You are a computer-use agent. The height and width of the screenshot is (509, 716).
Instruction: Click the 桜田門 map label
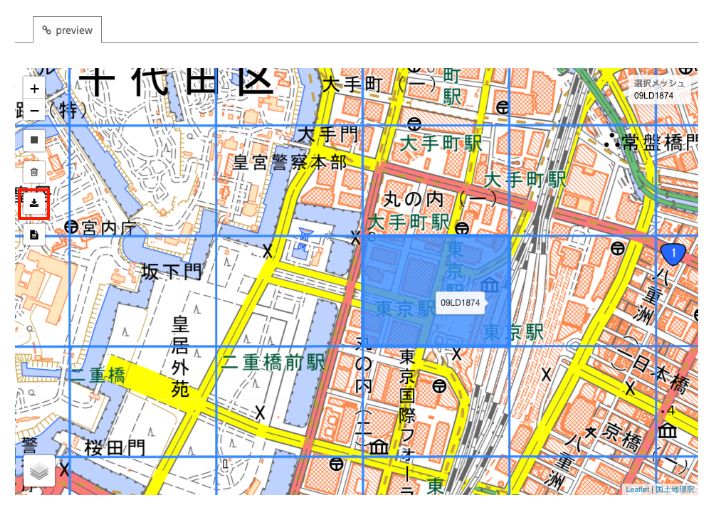click(x=115, y=448)
